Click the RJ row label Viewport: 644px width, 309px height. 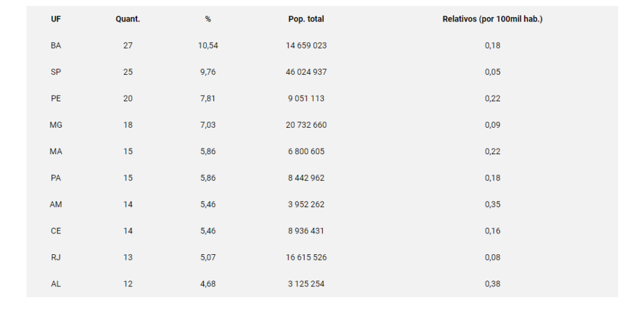56,257
